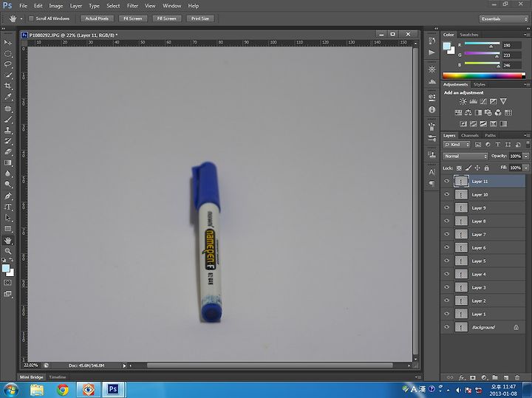Hide Layer 9 visibility eye
Screen dimensions: 532x398
click(446, 207)
